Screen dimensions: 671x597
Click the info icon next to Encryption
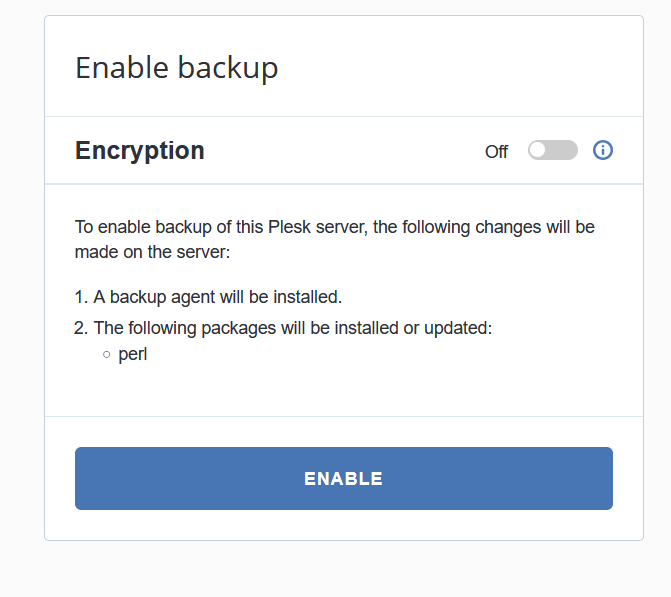(602, 150)
